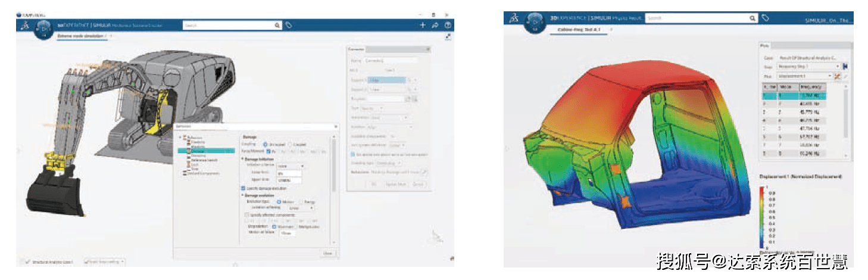
Task: Click the plus add icon in top bar
Action: tap(423, 25)
